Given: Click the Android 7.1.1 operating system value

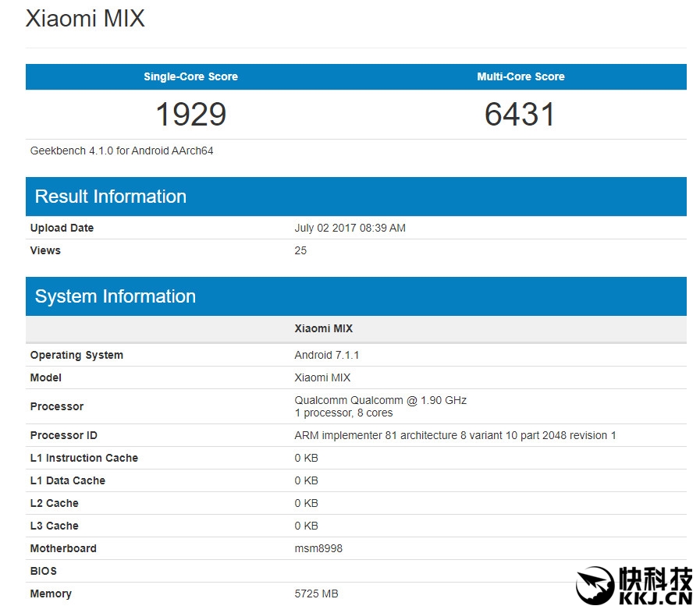Looking at the screenshot, I should pyautogui.click(x=326, y=355).
